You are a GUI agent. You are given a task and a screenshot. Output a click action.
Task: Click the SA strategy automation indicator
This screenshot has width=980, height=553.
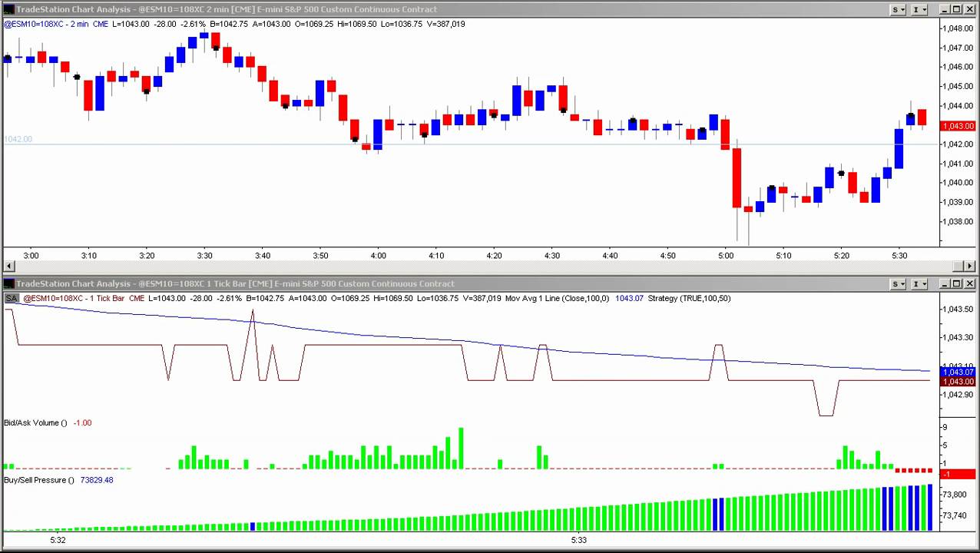[x=11, y=298]
